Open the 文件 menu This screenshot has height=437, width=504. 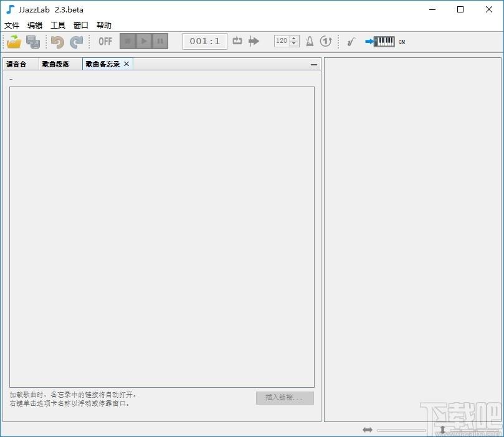[12, 25]
